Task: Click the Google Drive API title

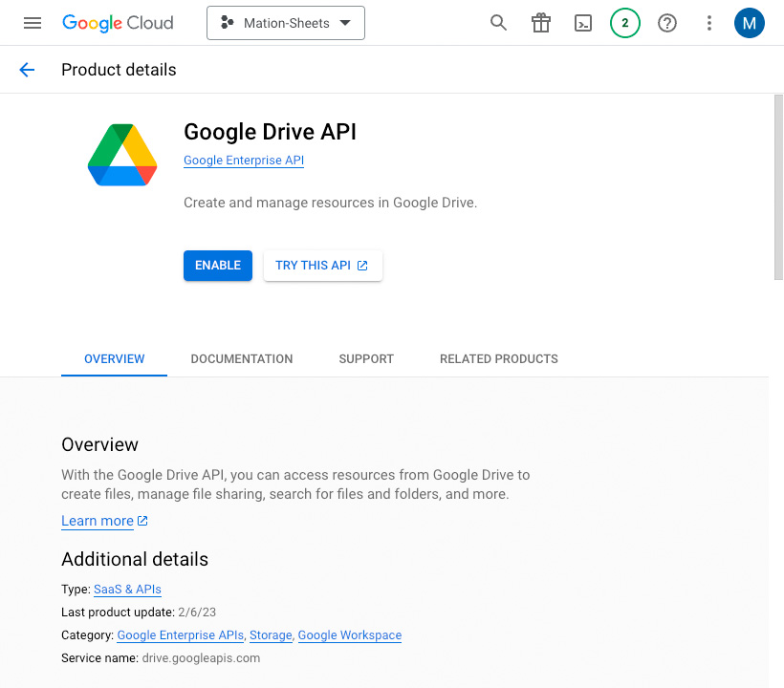Action: click(x=270, y=132)
